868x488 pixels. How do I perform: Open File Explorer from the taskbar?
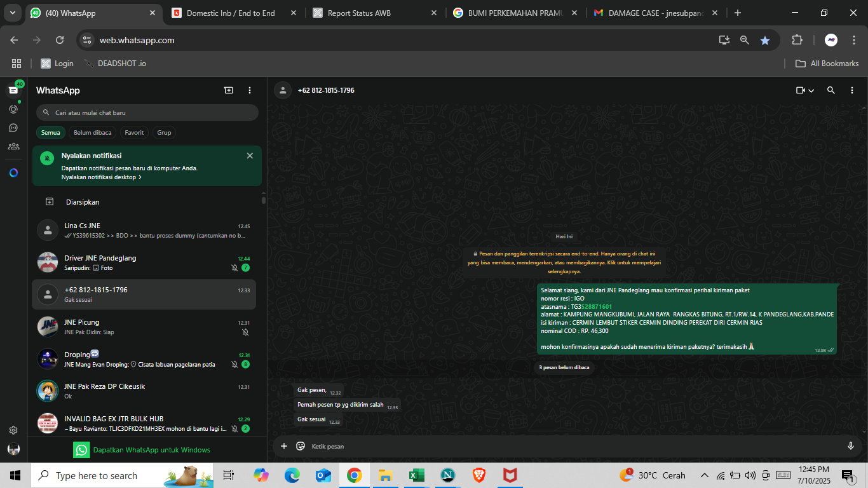[385, 475]
